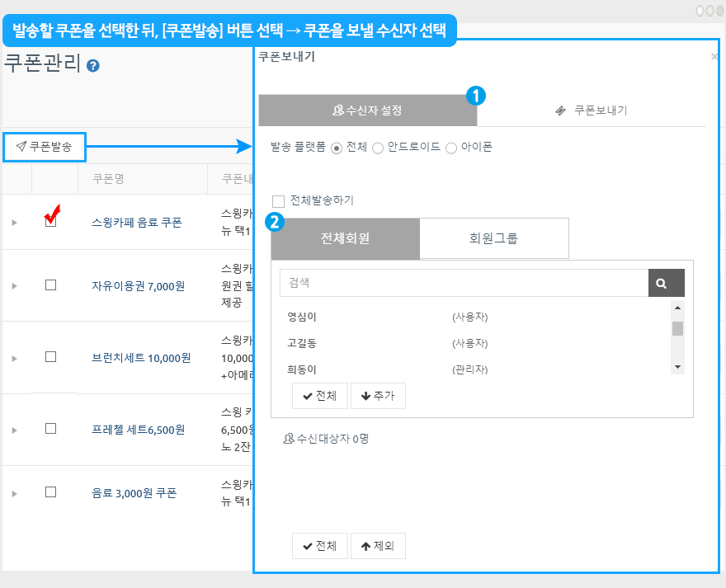Close the 쿠폰보내기 dialog with the X

coord(714,57)
